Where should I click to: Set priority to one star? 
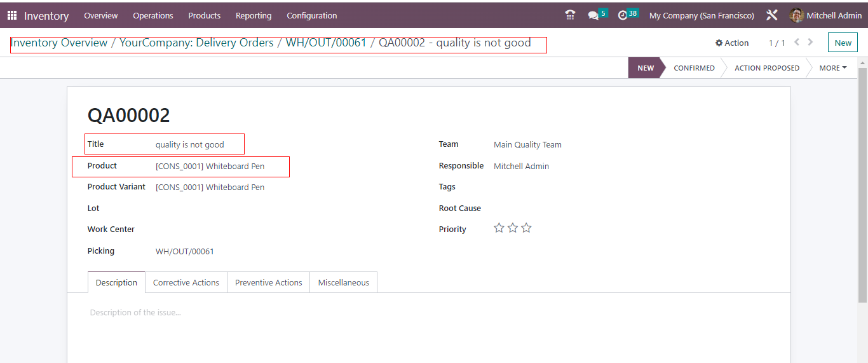pos(499,228)
